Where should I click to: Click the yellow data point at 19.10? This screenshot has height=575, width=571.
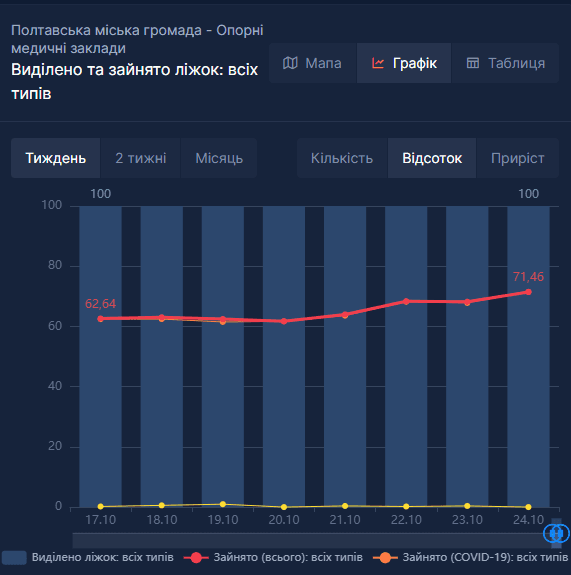(223, 504)
